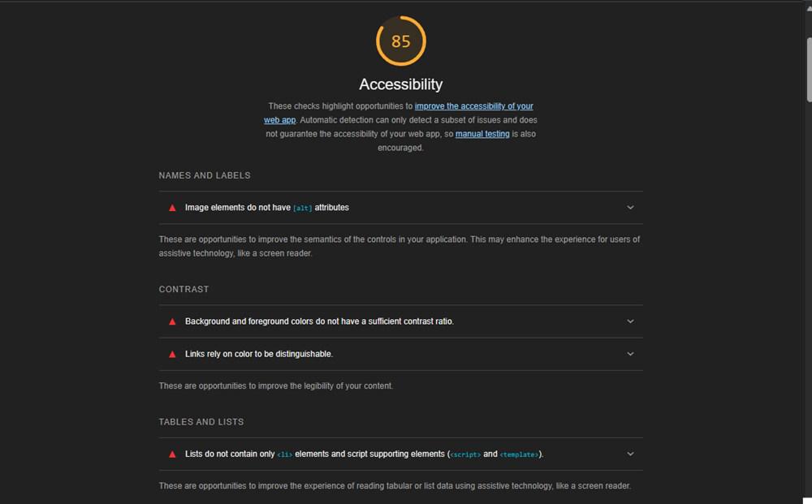Image resolution: width=812 pixels, height=504 pixels.
Task: Click the 85 accessibility score gauge
Action: click(400, 41)
